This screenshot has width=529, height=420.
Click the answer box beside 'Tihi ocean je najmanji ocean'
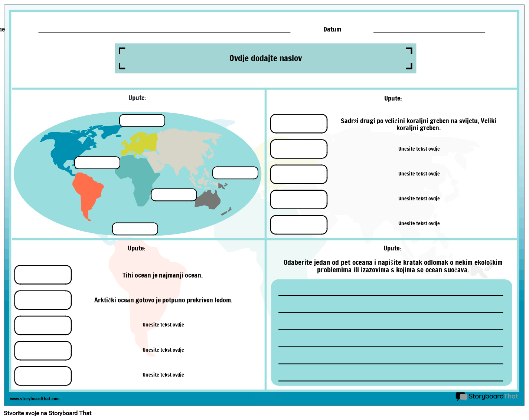click(43, 275)
